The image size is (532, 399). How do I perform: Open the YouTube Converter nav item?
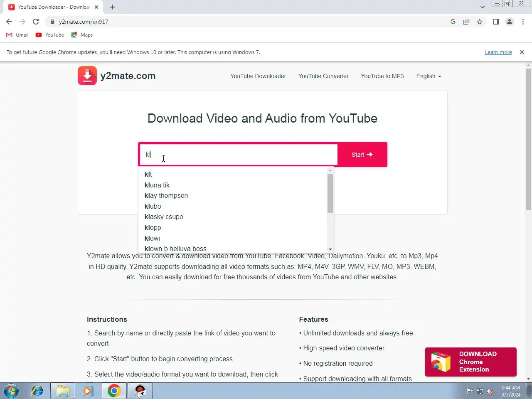323,76
